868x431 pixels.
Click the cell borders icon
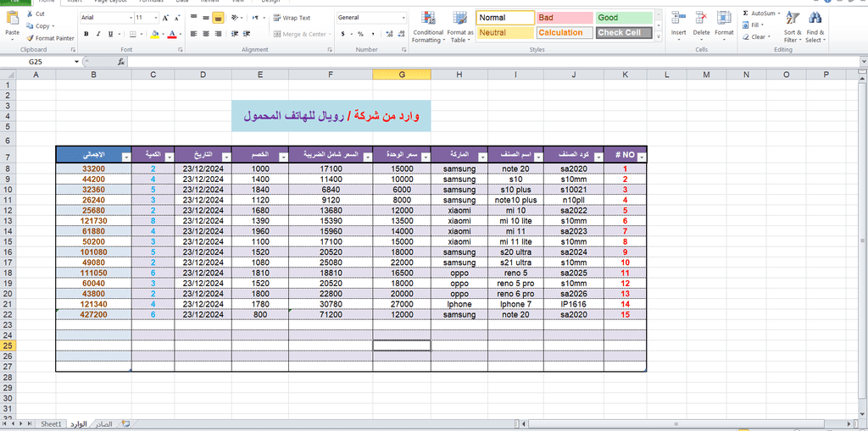133,35
